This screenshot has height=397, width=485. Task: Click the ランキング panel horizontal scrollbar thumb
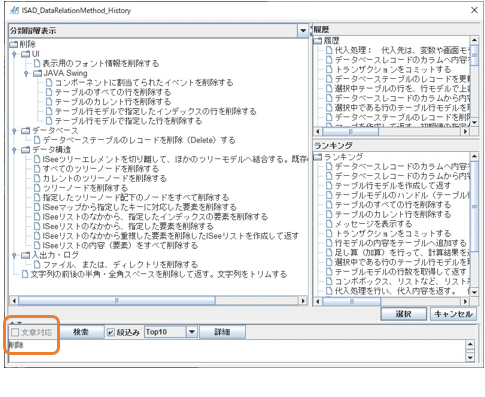point(352,302)
